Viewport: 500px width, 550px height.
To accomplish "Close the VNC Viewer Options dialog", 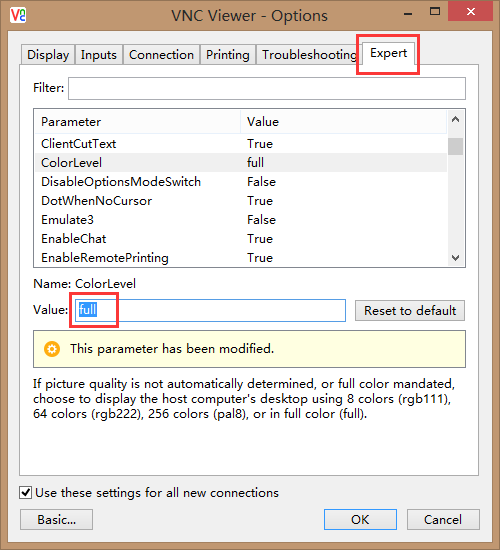I will coord(471,12).
